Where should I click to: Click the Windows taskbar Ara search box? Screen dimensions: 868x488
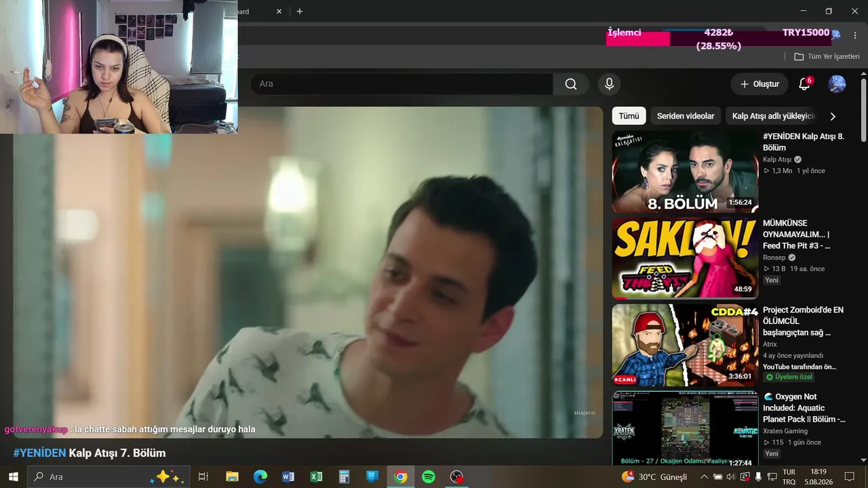108,476
